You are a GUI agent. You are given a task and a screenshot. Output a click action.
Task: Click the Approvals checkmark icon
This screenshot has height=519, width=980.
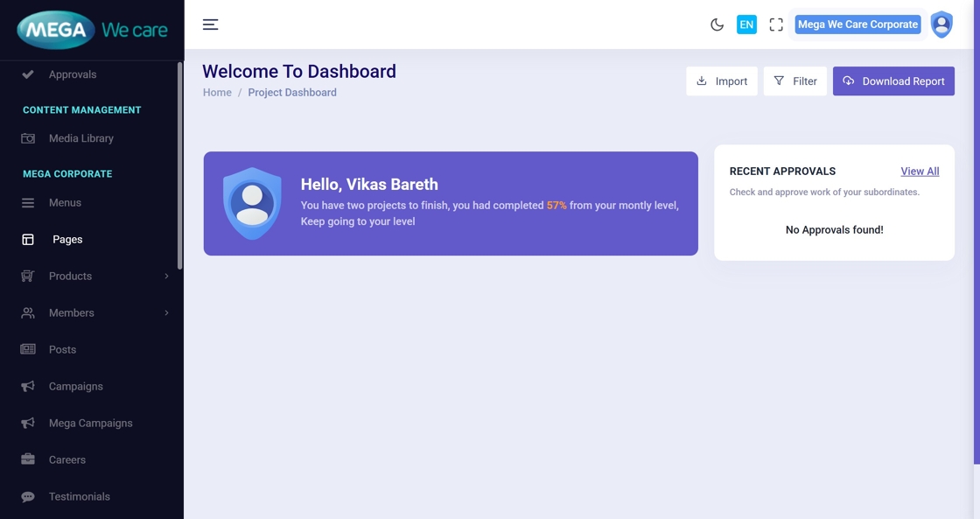click(x=28, y=74)
